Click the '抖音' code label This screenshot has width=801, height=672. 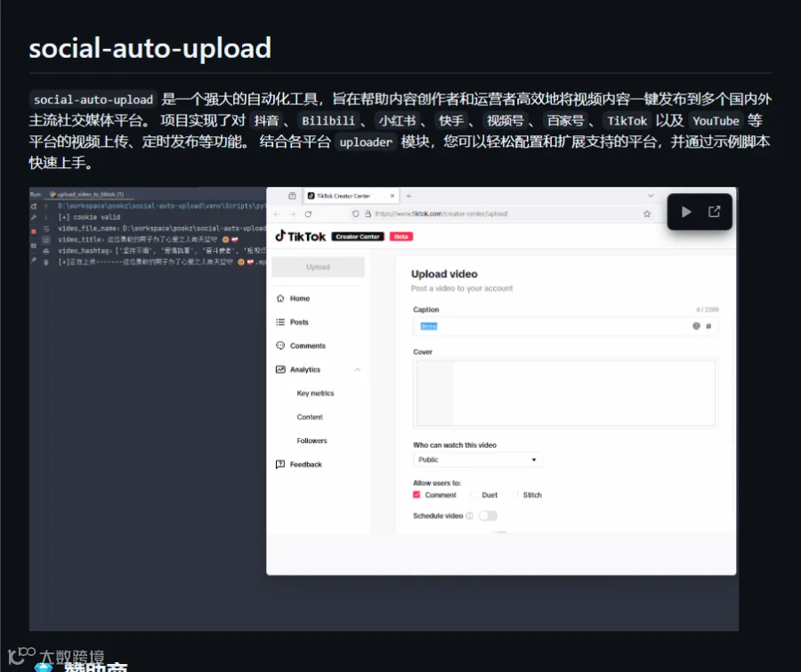pyautogui.click(x=266, y=120)
